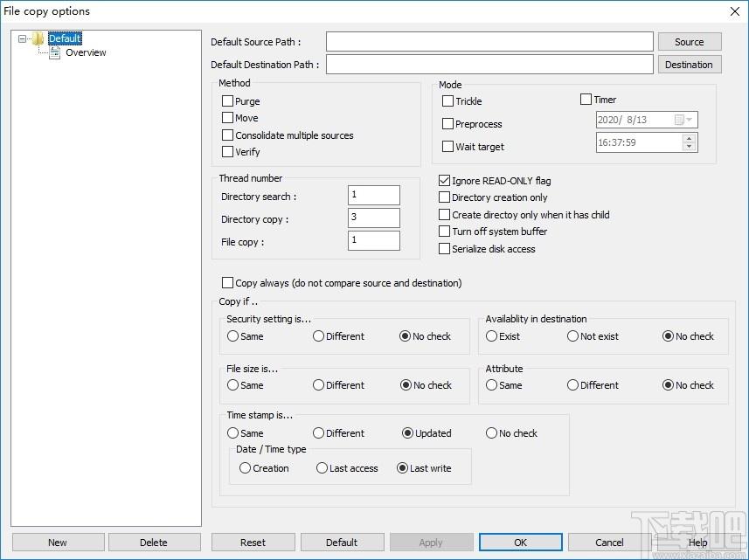
Task: Select Different for Security setting
Action: (318, 336)
